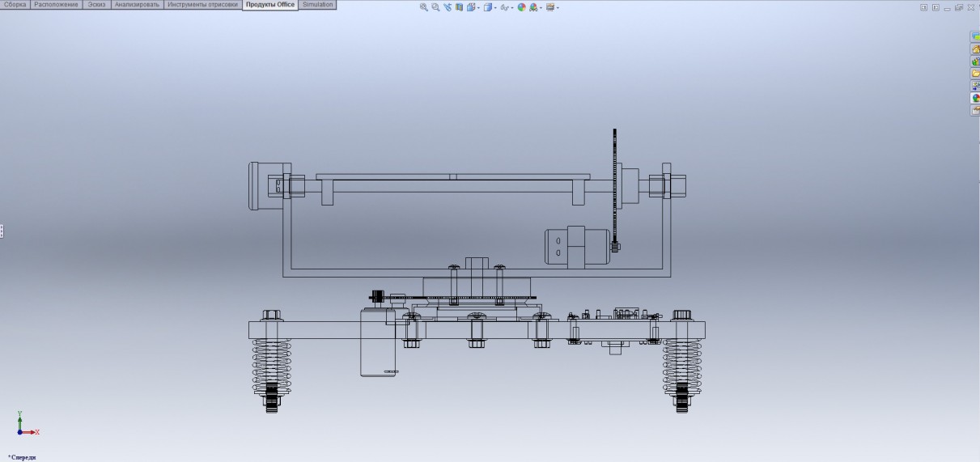The height and width of the screenshot is (462, 980).
Task: Click the Previous View icon
Action: 448,7
